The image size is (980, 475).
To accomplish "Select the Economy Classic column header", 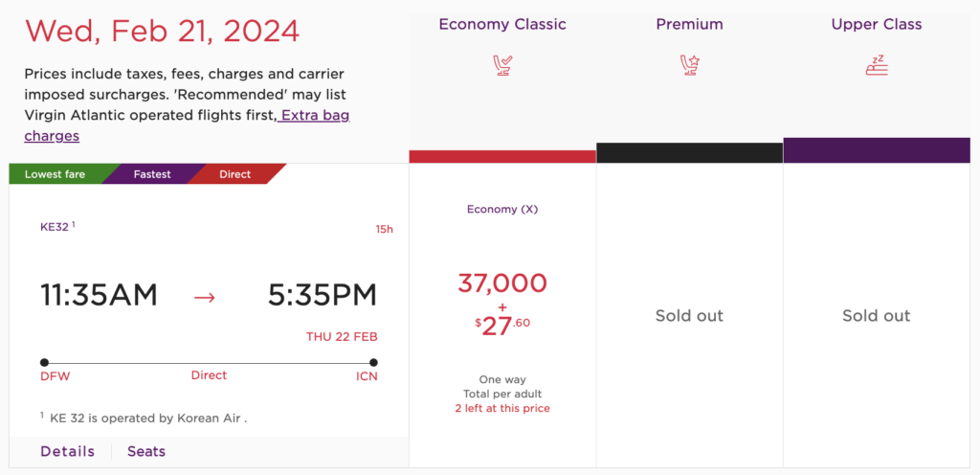I will (x=502, y=24).
